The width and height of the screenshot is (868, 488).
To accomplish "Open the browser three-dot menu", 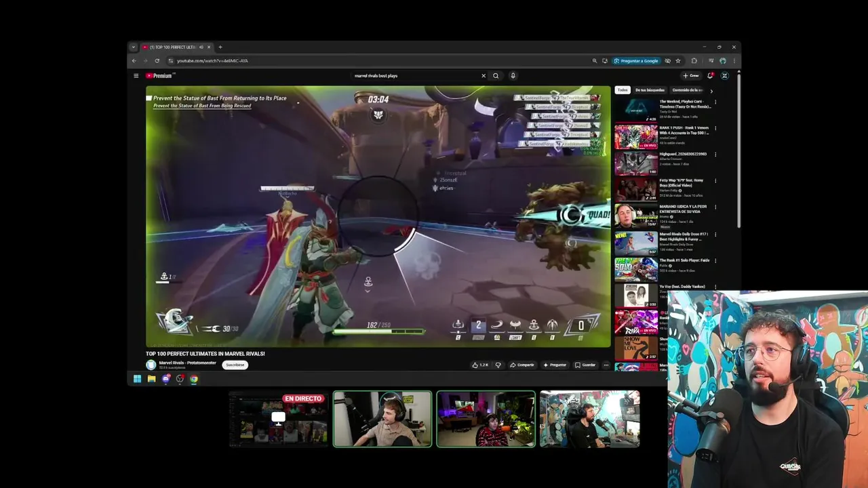I will (734, 61).
